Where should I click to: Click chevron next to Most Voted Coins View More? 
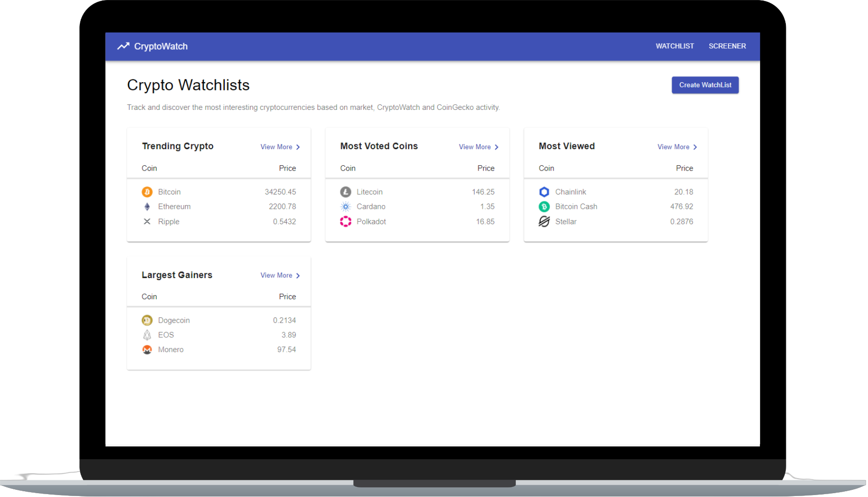coord(497,147)
